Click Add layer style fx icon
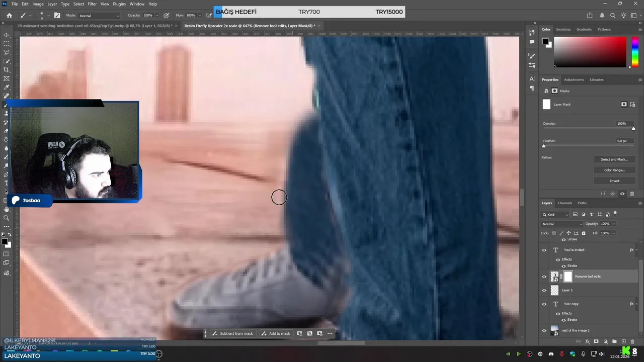 tap(587, 341)
